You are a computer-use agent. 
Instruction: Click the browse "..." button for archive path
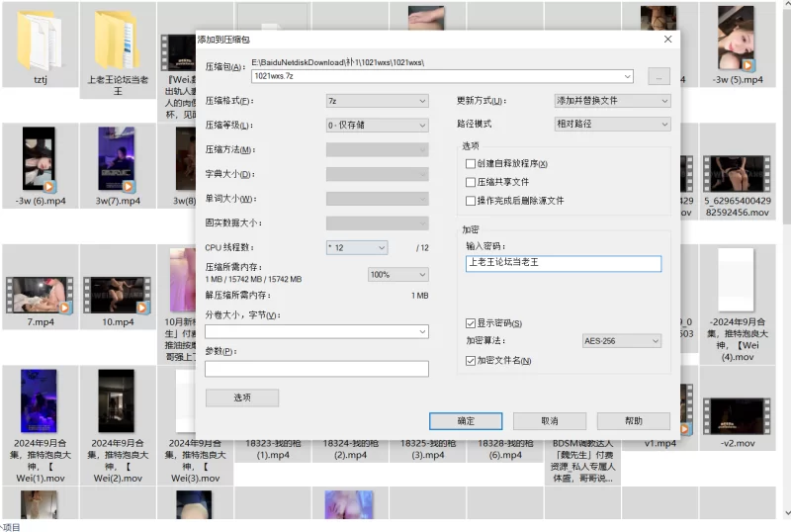(x=659, y=76)
